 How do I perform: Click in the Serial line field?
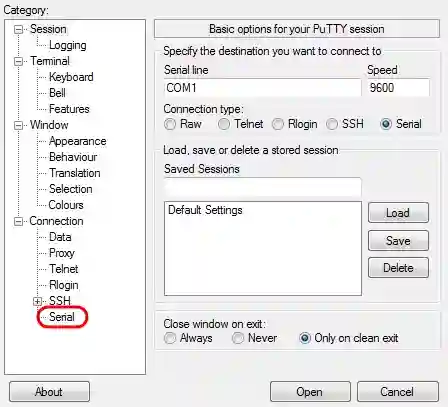263,88
